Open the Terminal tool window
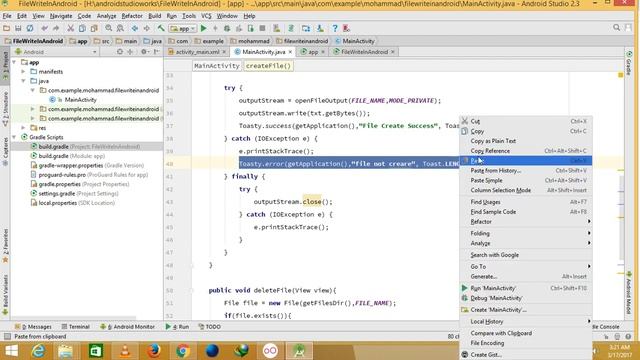This screenshot has height=360, width=640. (76, 327)
